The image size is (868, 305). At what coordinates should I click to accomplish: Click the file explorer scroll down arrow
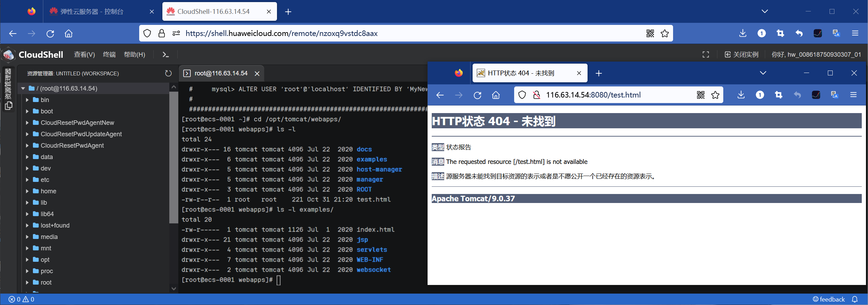click(174, 288)
